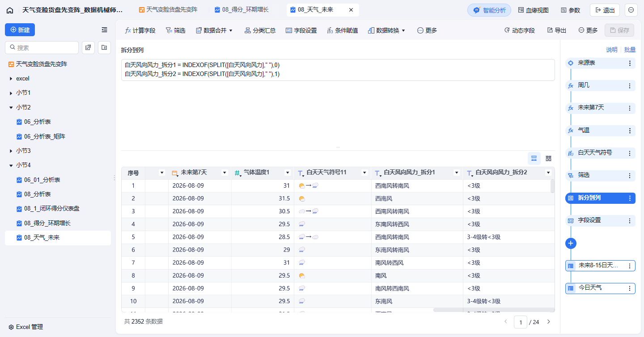Collapse the 小节2 folder
This screenshot has height=337, width=644.
11,107
